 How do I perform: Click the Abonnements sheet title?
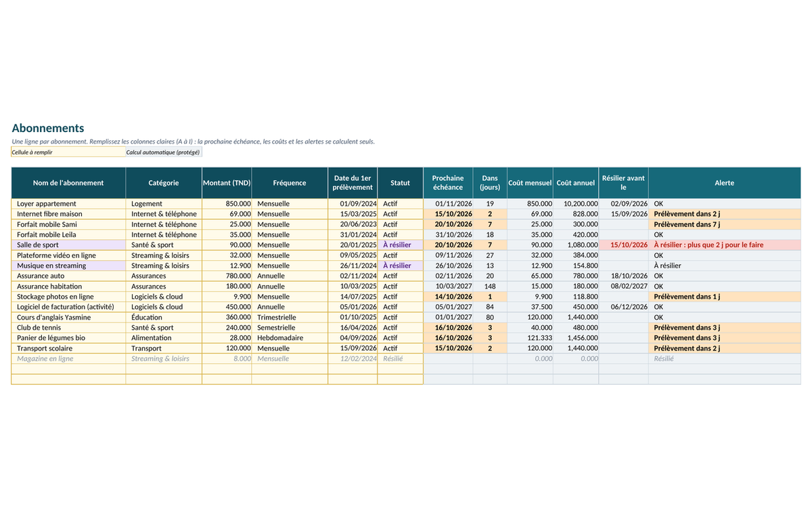[48, 128]
